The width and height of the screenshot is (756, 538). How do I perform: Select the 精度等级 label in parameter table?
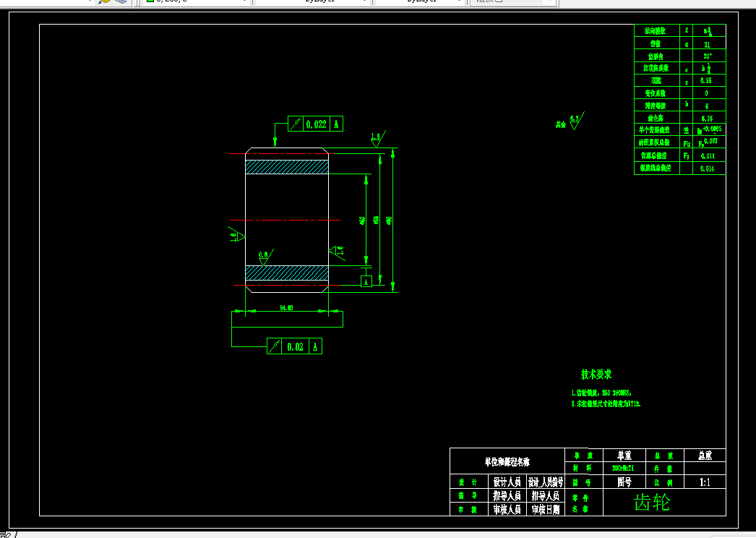pos(656,106)
